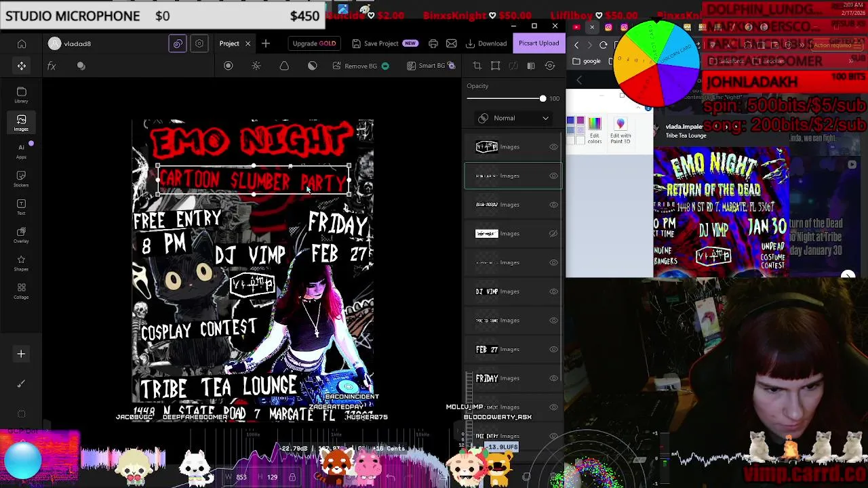Open the circle record-style tool
The image size is (868, 488).
[229, 66]
